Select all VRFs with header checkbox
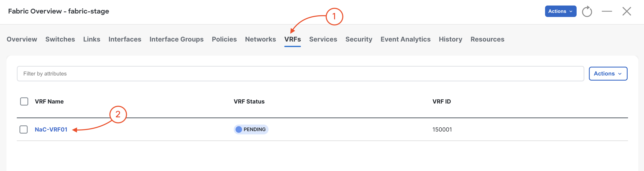Viewport: 644px width, 171px height. click(x=24, y=101)
